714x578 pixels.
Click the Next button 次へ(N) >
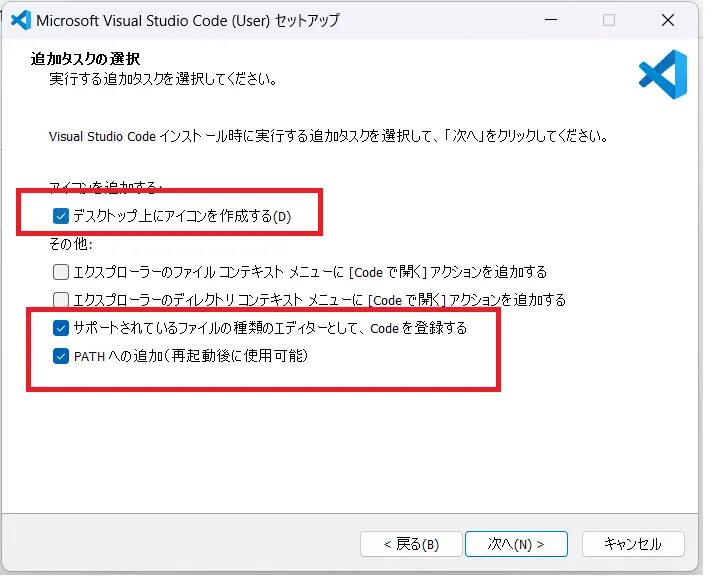[516, 544]
